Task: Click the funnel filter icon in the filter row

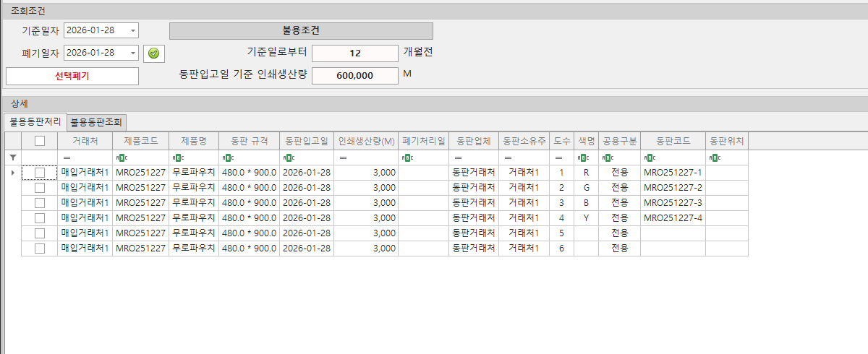Action: point(12,157)
